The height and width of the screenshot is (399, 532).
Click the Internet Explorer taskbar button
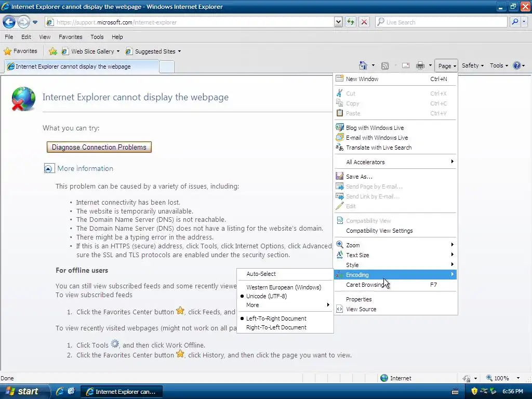(x=122, y=392)
